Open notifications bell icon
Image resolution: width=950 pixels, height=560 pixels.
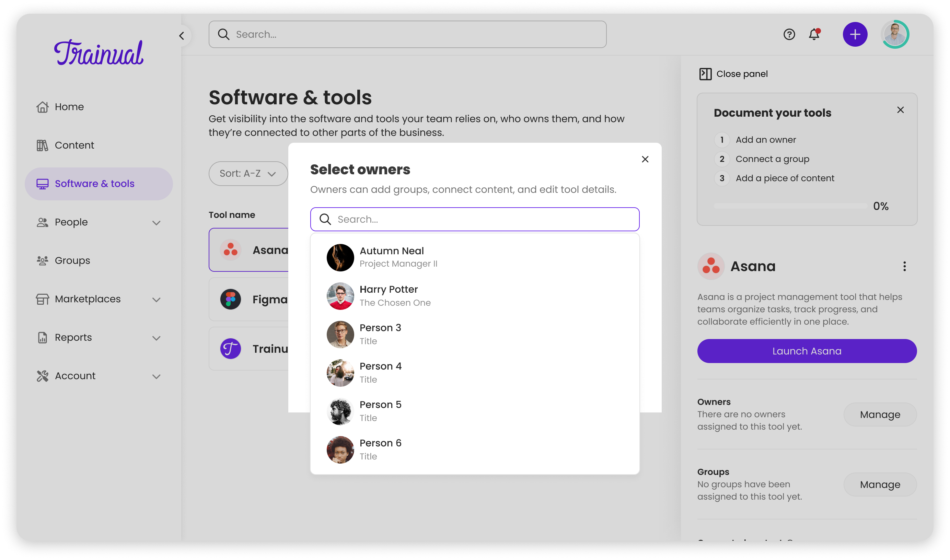click(x=814, y=34)
